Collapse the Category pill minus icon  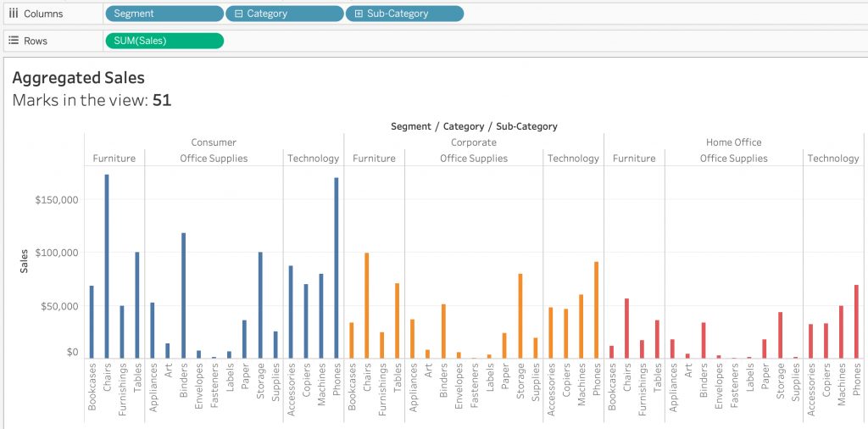point(238,14)
